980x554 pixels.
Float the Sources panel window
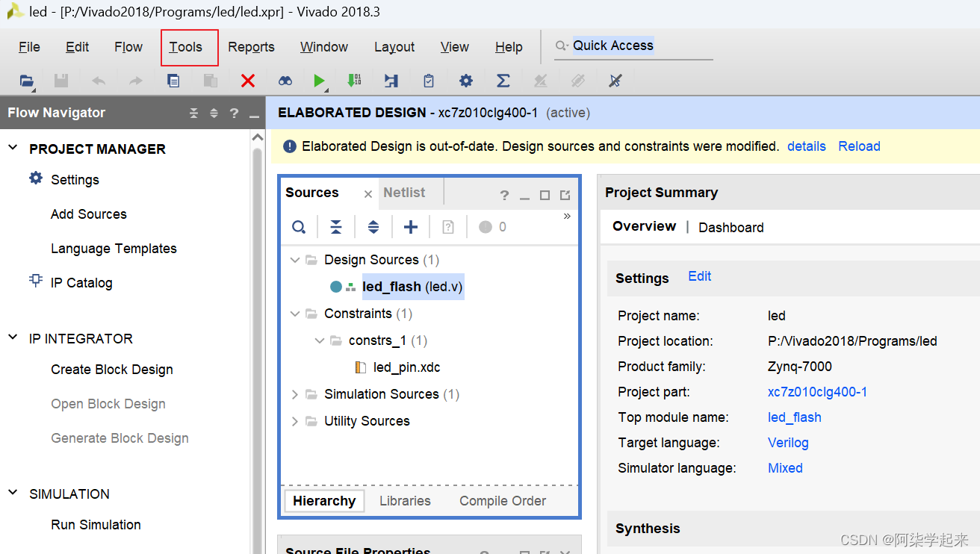565,196
